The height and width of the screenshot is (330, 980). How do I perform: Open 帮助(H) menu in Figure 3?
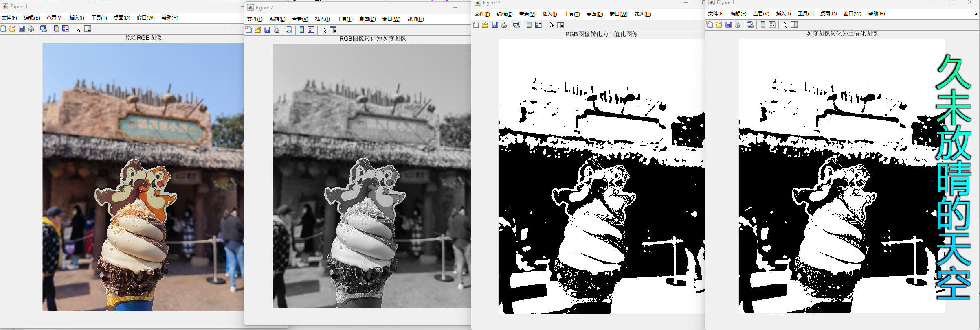click(x=643, y=14)
